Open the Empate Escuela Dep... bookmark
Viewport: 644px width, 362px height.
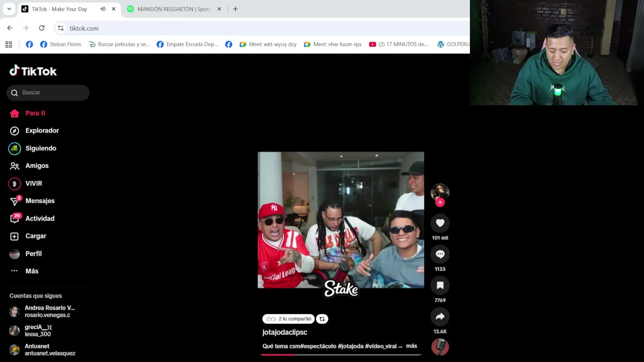tap(187, 44)
